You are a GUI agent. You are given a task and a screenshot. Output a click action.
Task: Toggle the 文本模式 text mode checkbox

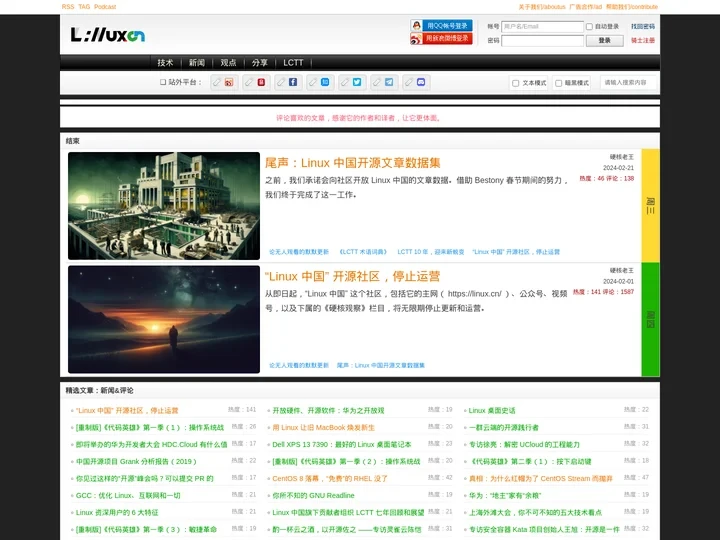coord(515,83)
